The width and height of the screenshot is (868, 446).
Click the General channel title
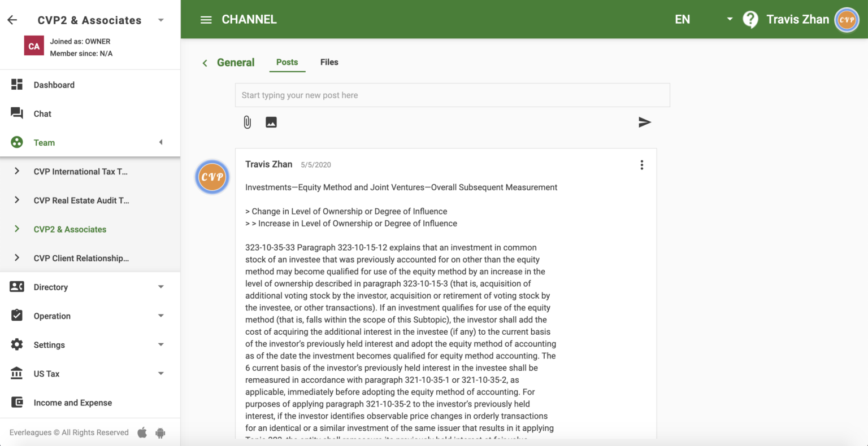tap(236, 63)
